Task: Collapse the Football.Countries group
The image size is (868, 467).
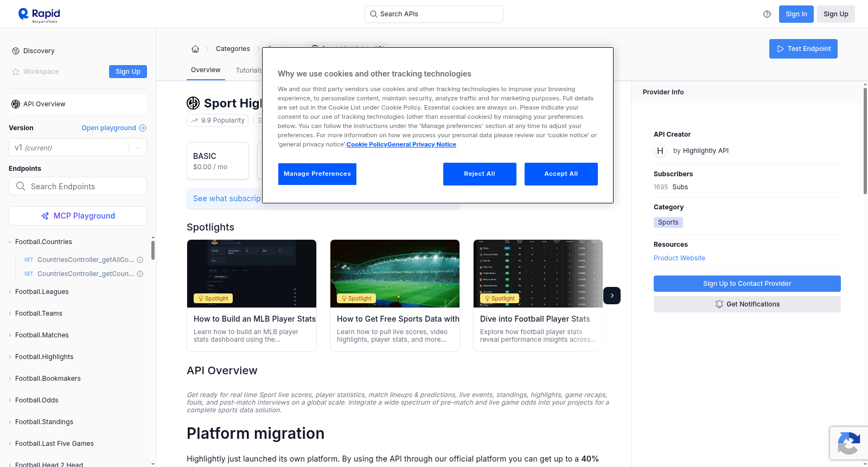Action: pos(10,242)
